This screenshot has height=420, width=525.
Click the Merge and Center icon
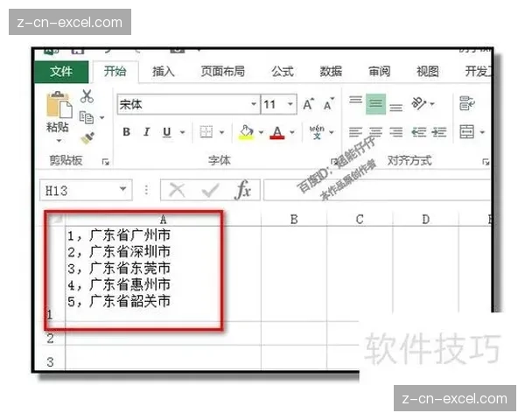[x=466, y=132]
